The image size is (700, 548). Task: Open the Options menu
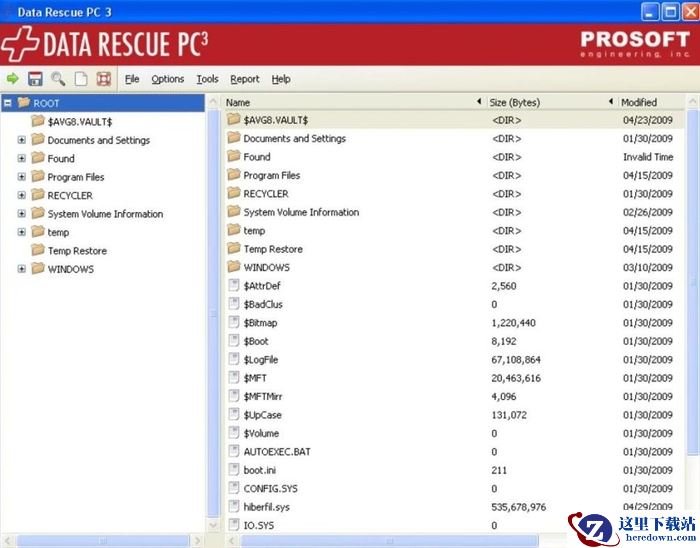(x=167, y=79)
